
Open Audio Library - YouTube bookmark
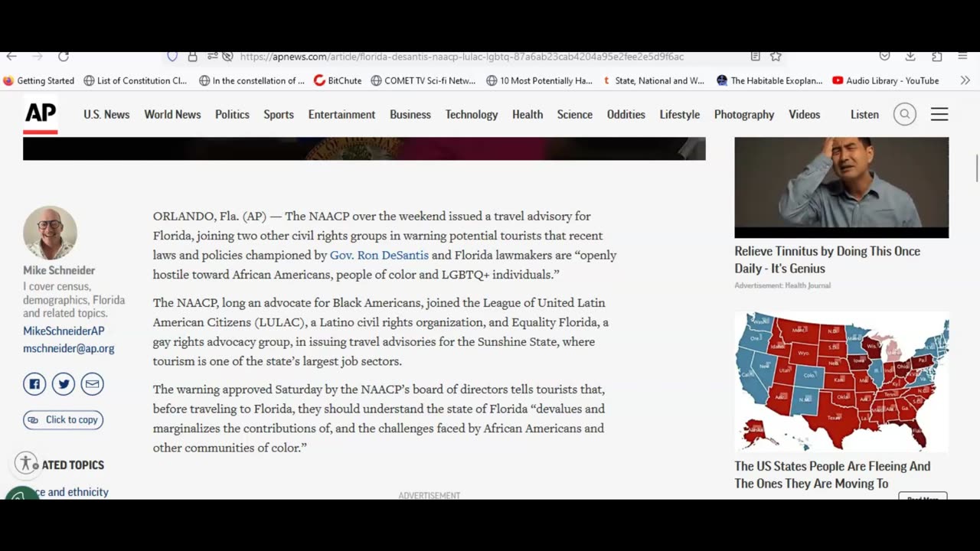click(886, 80)
